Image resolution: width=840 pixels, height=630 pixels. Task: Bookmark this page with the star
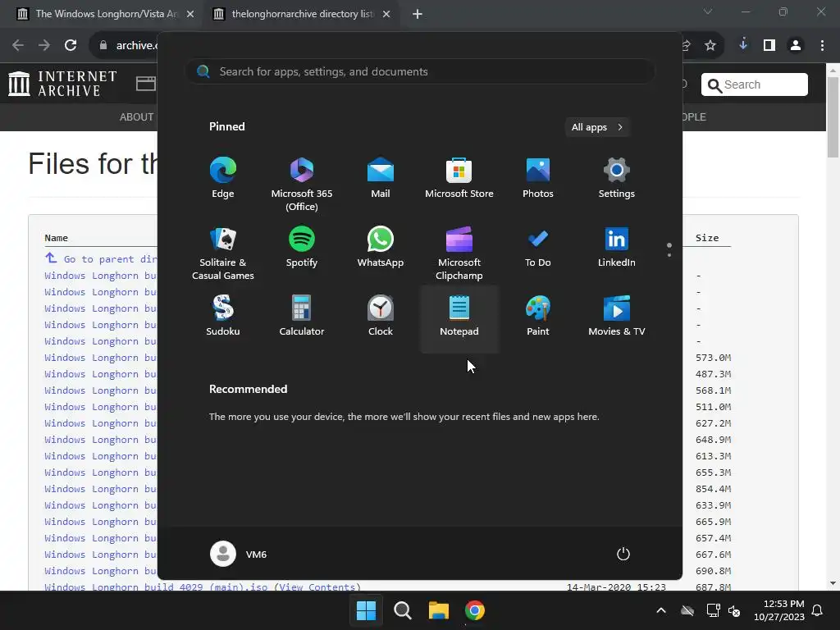tap(710, 46)
